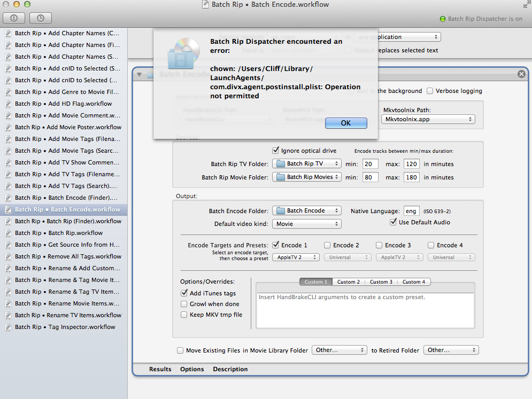Enable Encode 4 target
Image resolution: width=532 pixels, height=399 pixels.
431,245
